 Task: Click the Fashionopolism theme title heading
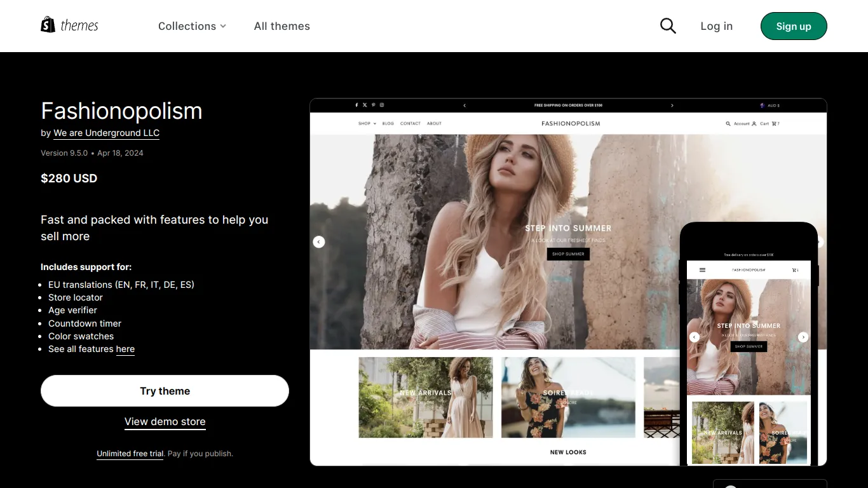pos(121,111)
